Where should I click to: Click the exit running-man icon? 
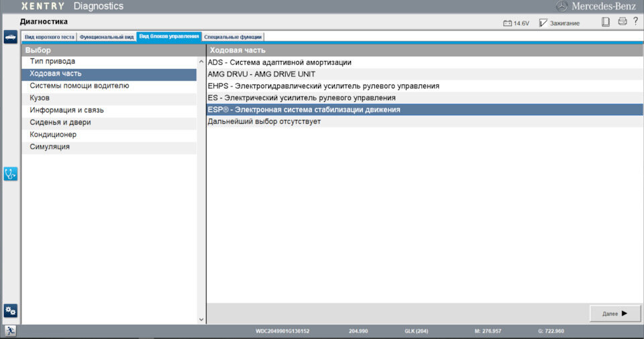(x=10, y=331)
